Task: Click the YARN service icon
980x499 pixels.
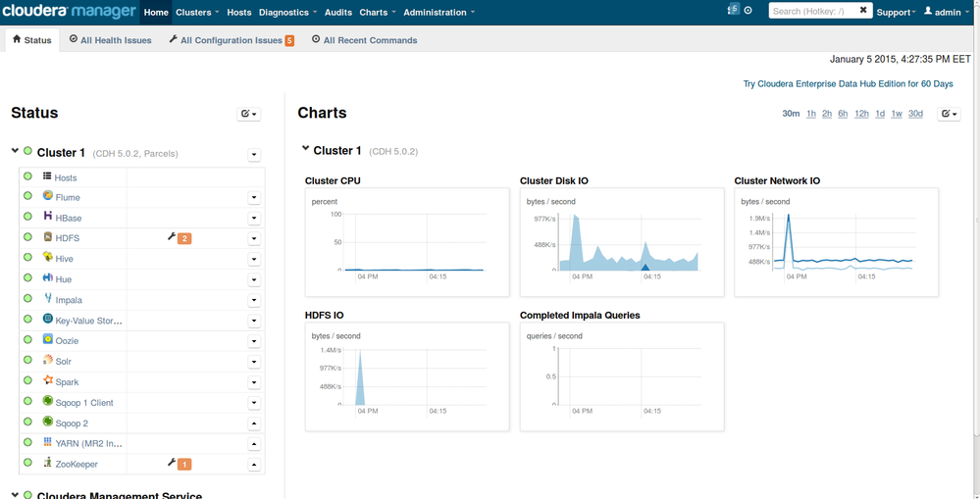Action: [47, 442]
